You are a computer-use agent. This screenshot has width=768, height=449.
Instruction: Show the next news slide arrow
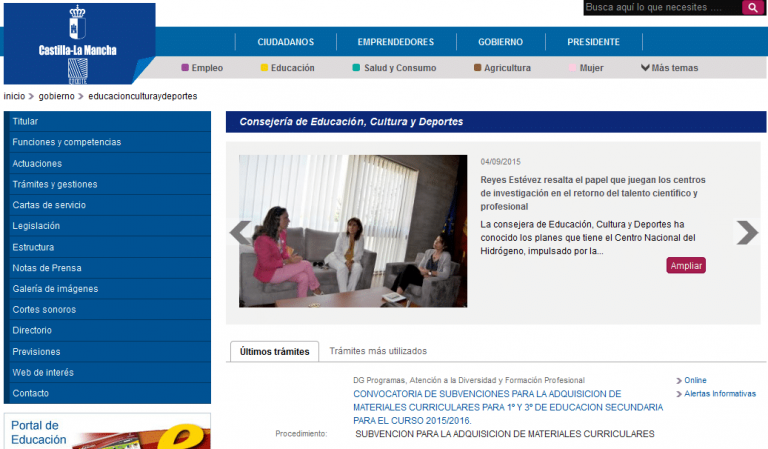click(746, 232)
